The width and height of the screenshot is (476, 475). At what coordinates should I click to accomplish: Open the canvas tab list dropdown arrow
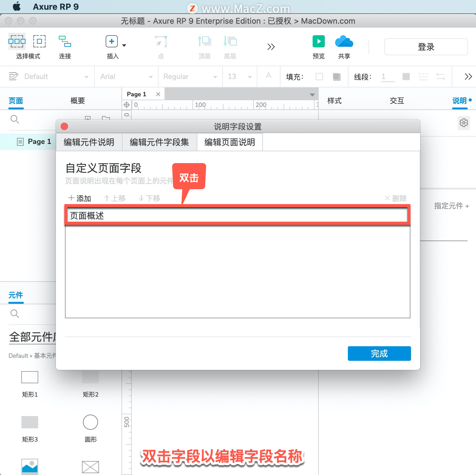312,95
